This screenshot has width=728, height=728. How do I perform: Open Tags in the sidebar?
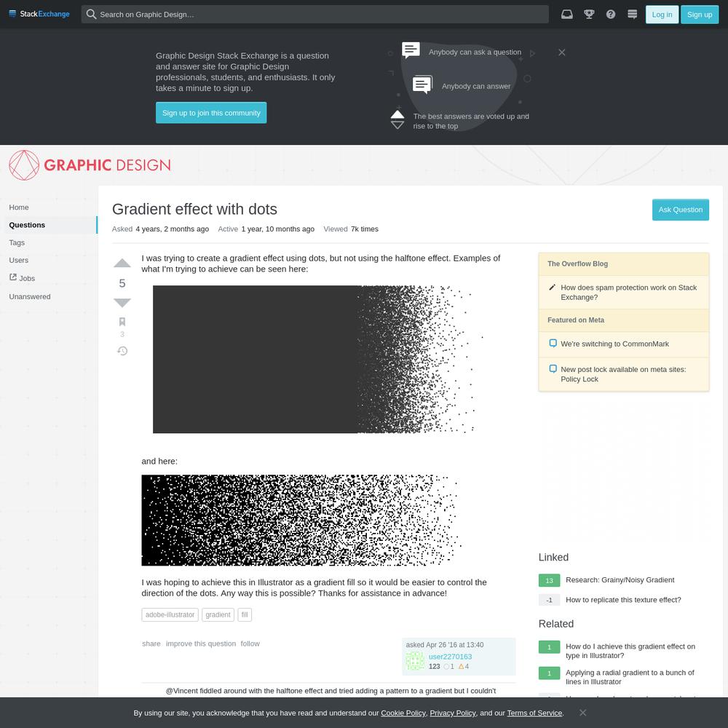coord(17,242)
